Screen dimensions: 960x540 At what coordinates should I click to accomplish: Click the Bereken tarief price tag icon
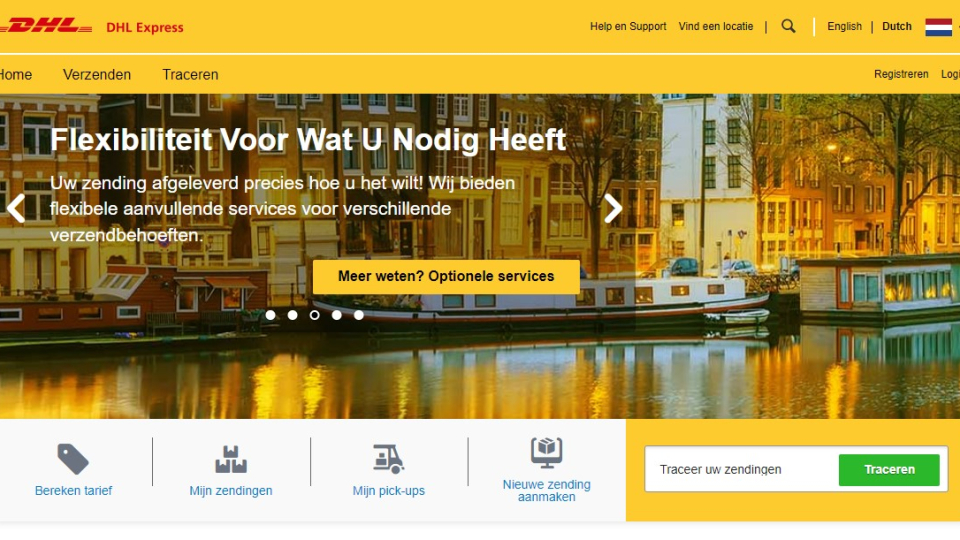73,459
